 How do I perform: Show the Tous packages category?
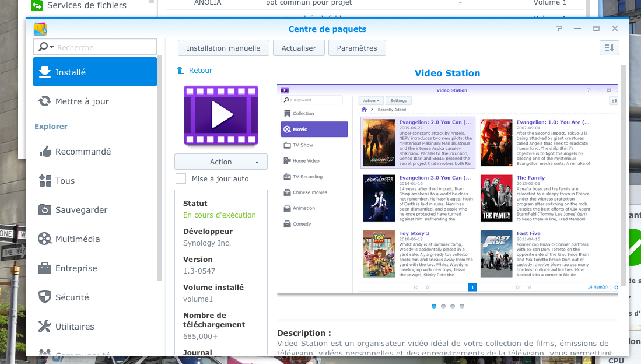[95, 181]
